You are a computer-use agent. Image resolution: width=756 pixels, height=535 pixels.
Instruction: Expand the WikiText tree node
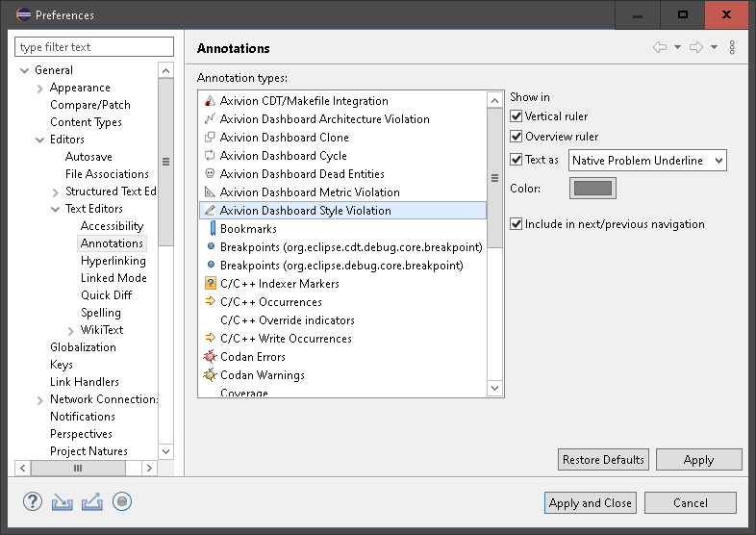coord(71,330)
